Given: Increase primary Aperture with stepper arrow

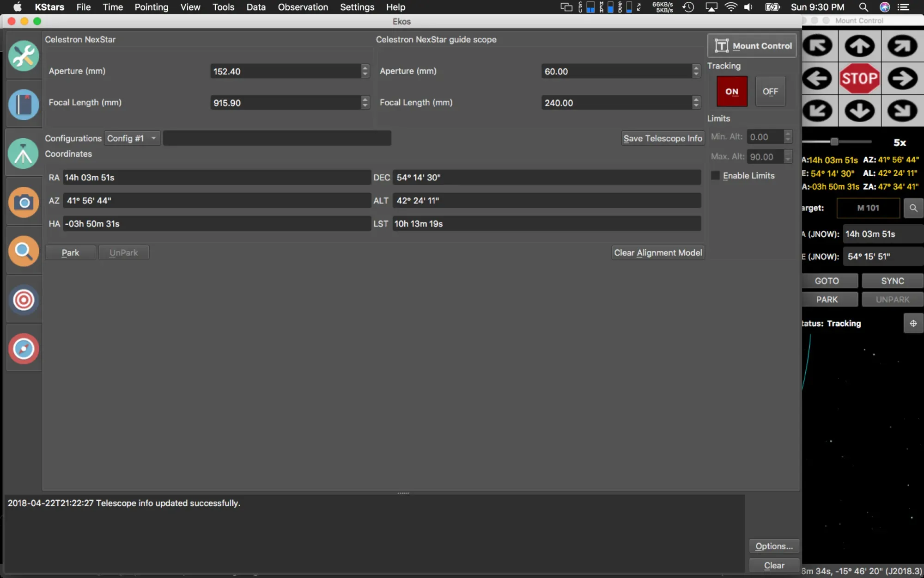Looking at the screenshot, I should click(365, 68).
